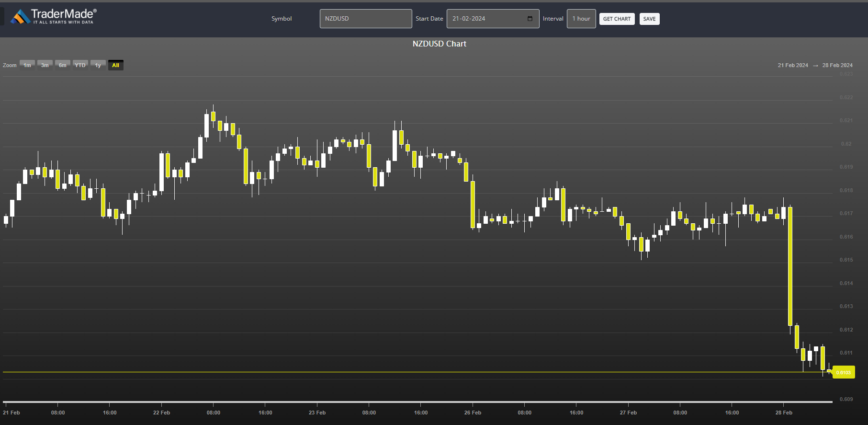
Task: Click the range end date 28 Feb 2024
Action: [x=837, y=65]
